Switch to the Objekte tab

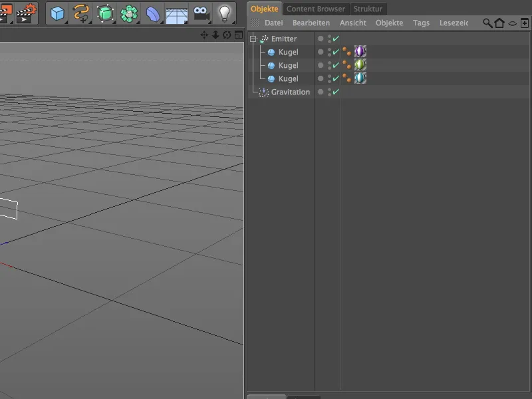click(264, 9)
